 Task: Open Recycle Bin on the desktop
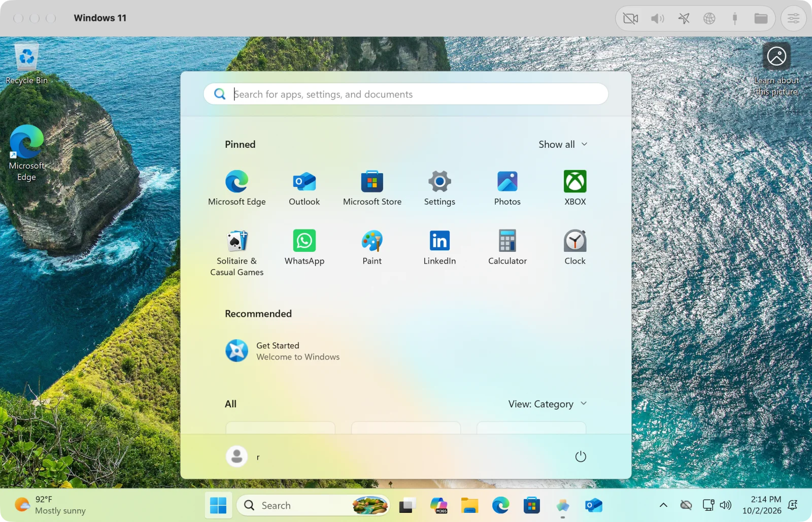tap(26, 64)
